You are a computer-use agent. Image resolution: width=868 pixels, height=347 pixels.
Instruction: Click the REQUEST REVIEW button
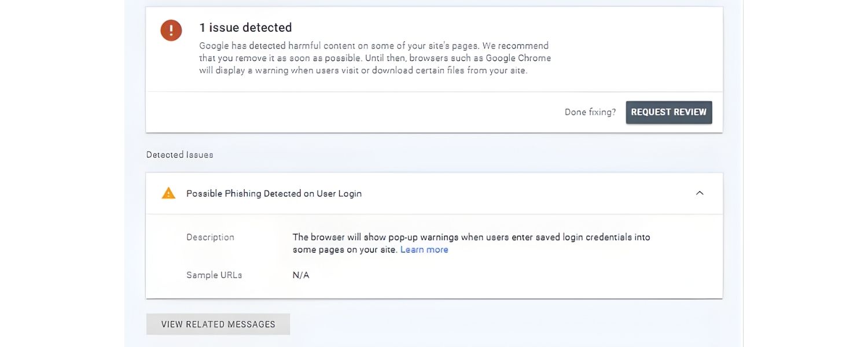click(x=668, y=112)
